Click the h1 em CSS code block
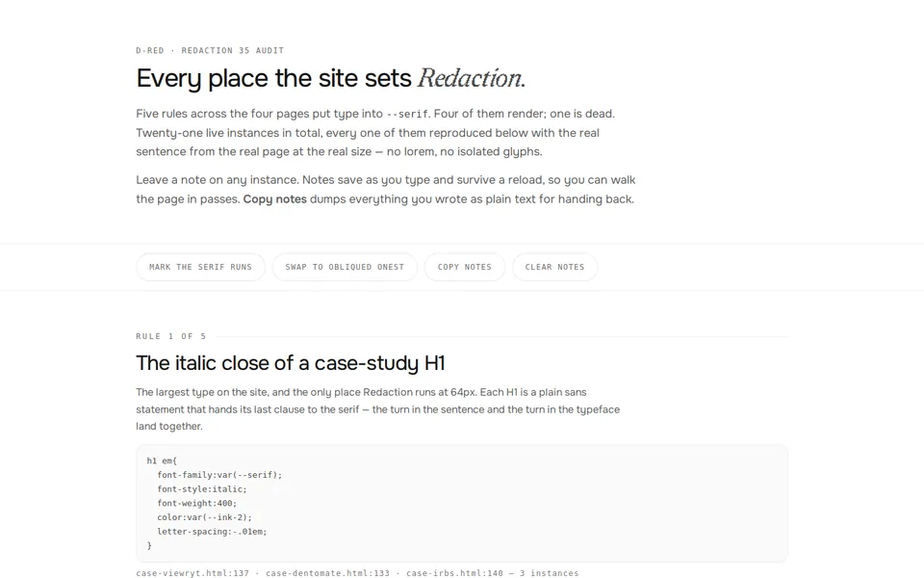This screenshot has height=578, width=924. 462,503
